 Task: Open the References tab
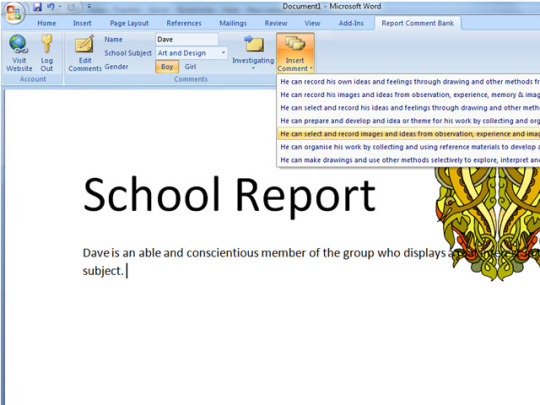tap(184, 23)
